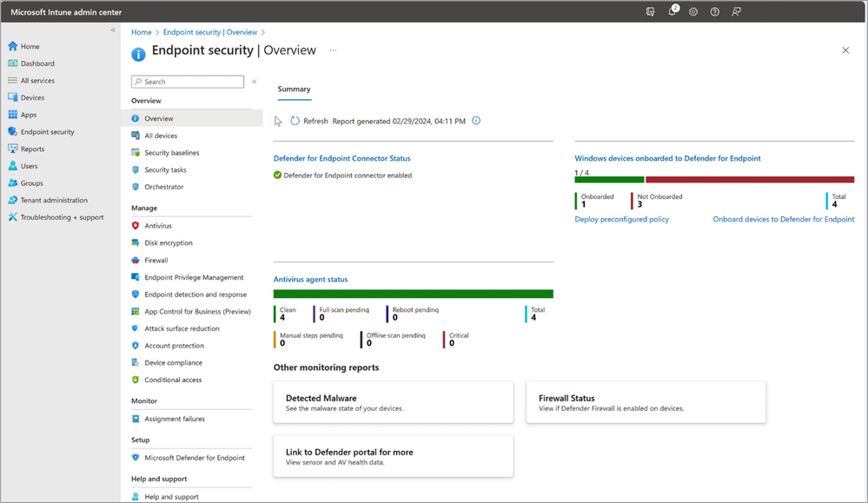Click the Home icon in left navigation
Image resolution: width=868 pixels, height=503 pixels.
tap(13, 46)
